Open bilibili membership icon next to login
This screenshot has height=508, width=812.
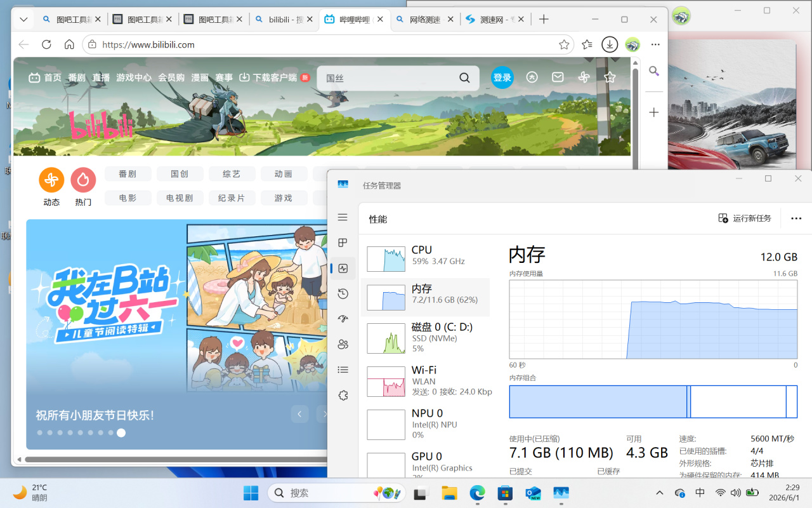(x=532, y=77)
